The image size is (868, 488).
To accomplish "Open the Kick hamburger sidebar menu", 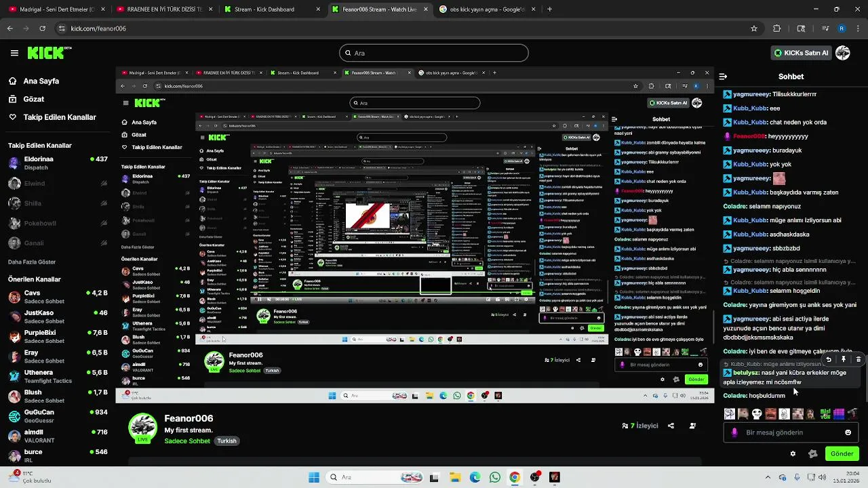I will 14,53.
